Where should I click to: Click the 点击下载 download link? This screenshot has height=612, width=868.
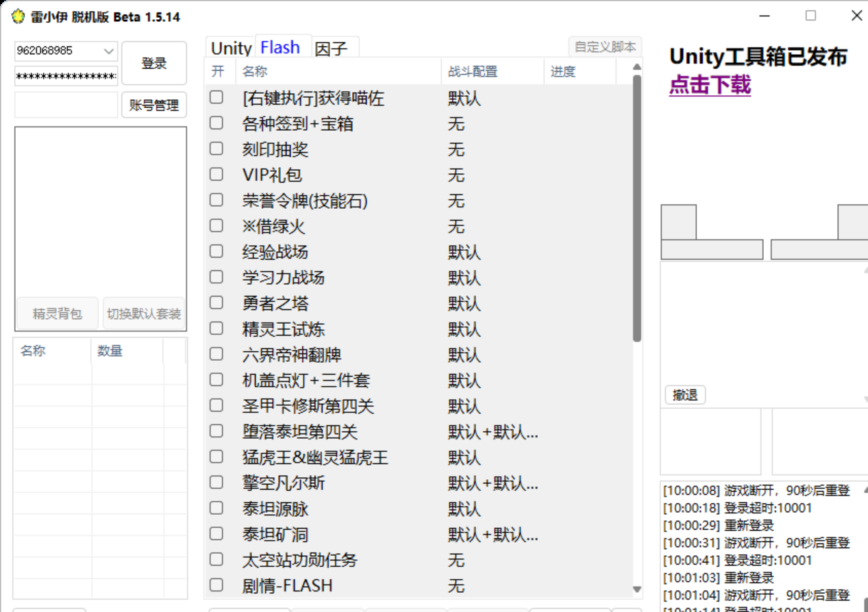tap(710, 86)
